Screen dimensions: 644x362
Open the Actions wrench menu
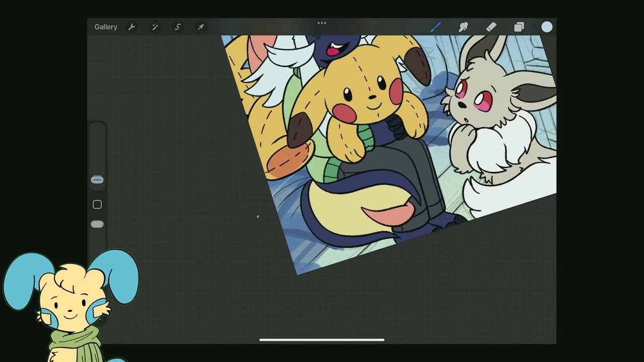[132, 27]
